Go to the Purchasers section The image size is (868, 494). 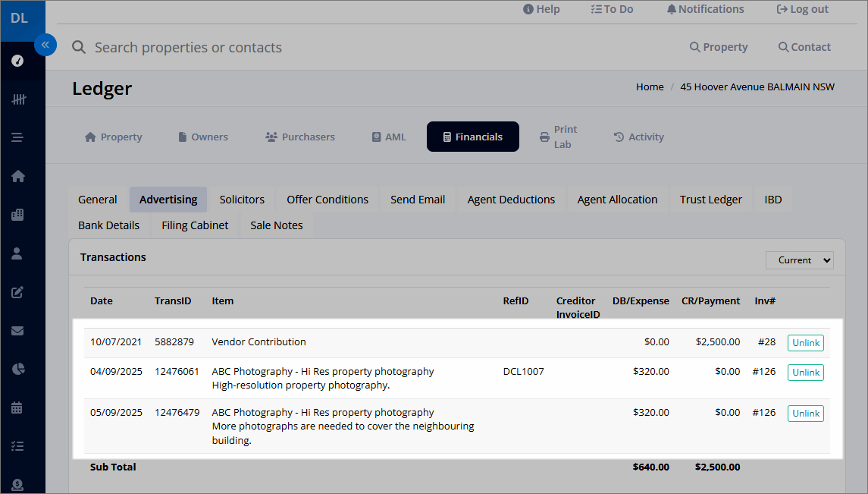(x=300, y=137)
